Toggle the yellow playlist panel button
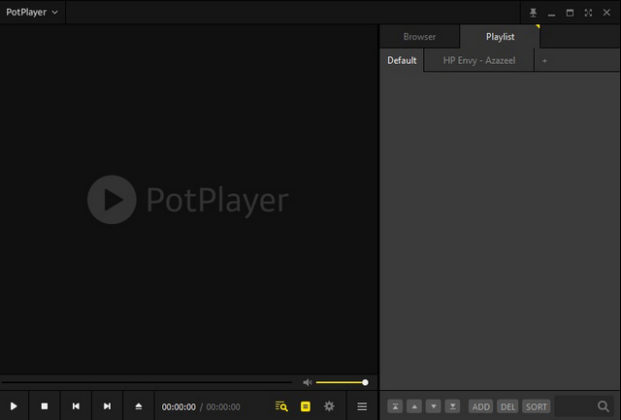Viewport: 621px width, 420px height. [305, 406]
